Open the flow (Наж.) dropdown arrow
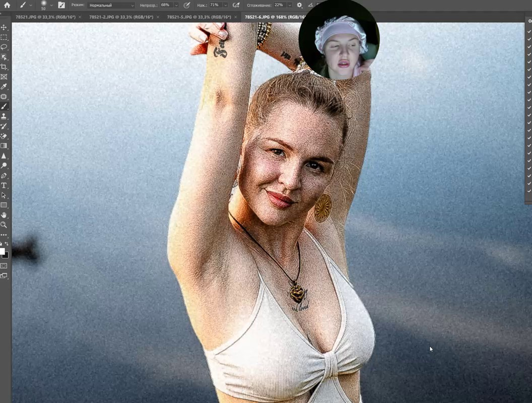The image size is (532, 403). (x=225, y=6)
